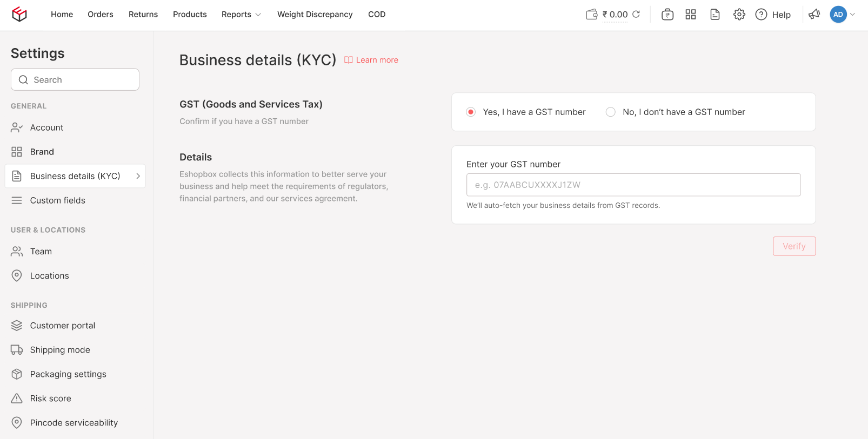
Task: Expand the Reports dropdown menu
Action: pos(241,15)
